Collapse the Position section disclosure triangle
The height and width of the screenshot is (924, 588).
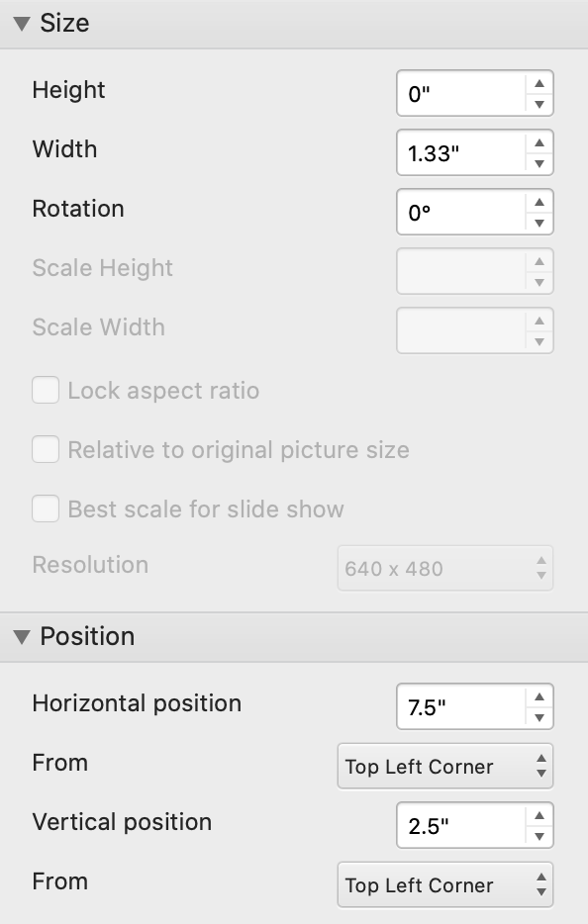pyautogui.click(x=22, y=636)
